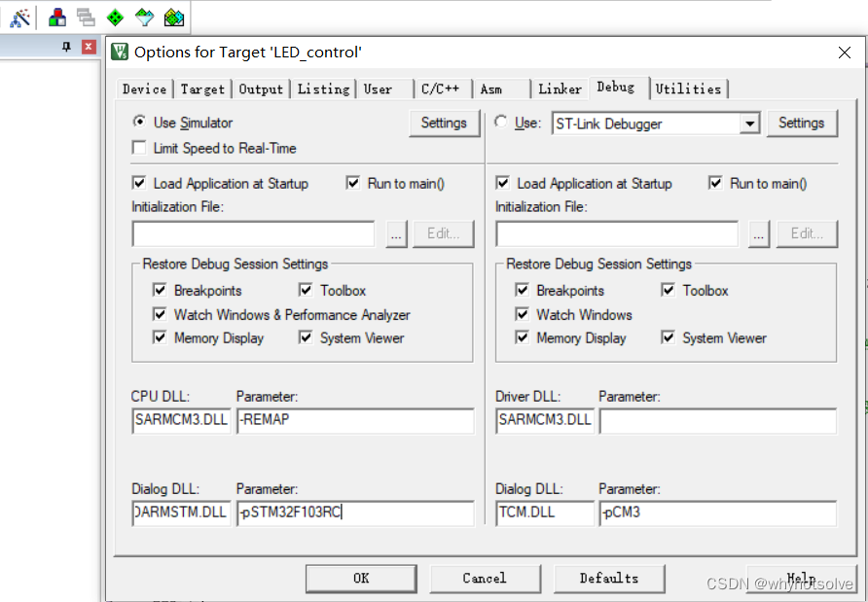The width and height of the screenshot is (868, 602).
Task: Click the empty Driver DLL Parameter field
Action: [x=718, y=420]
